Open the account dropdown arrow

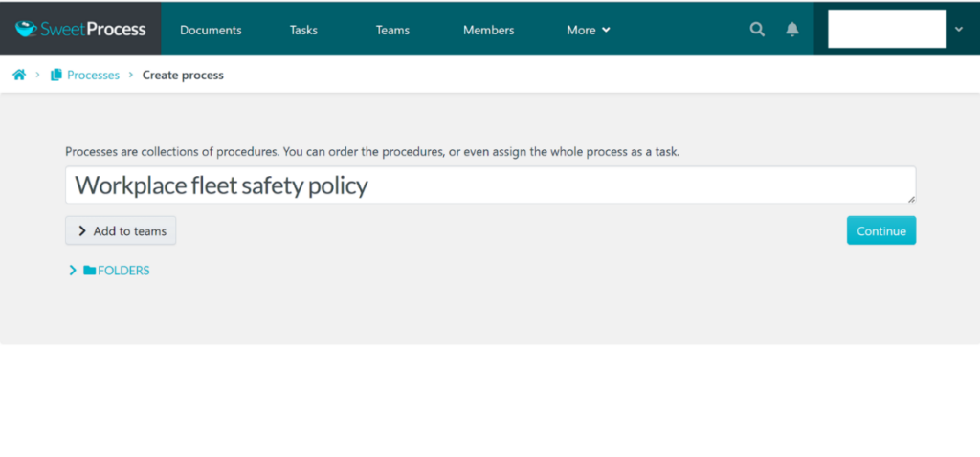point(959,29)
